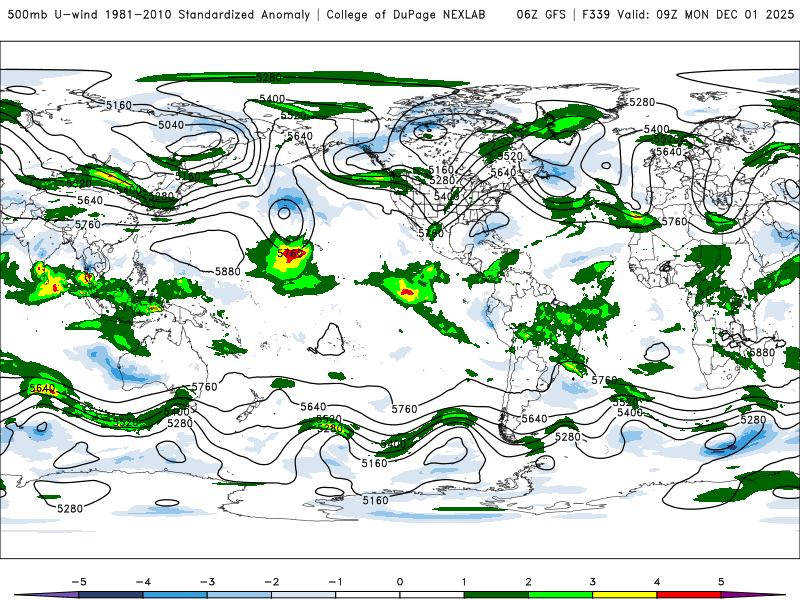Image resolution: width=800 pixels, height=600 pixels.
Task: Click the 'F339' forecast hour text
Action: [596, 14]
